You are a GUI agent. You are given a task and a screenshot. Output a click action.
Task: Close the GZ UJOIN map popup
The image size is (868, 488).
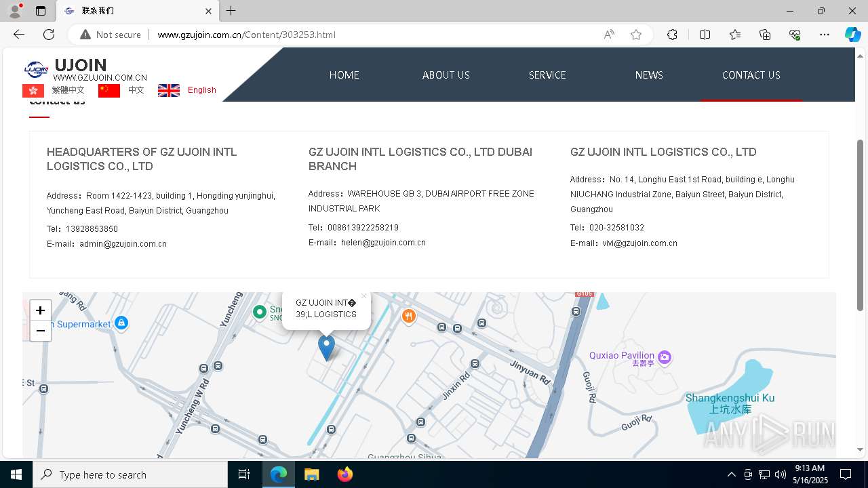coord(364,296)
